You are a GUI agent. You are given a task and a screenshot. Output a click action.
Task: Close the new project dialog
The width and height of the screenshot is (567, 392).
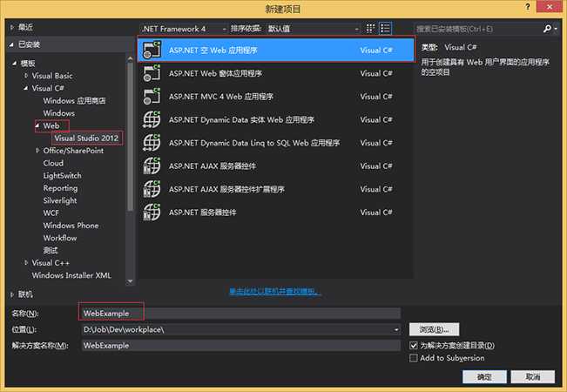550,7
